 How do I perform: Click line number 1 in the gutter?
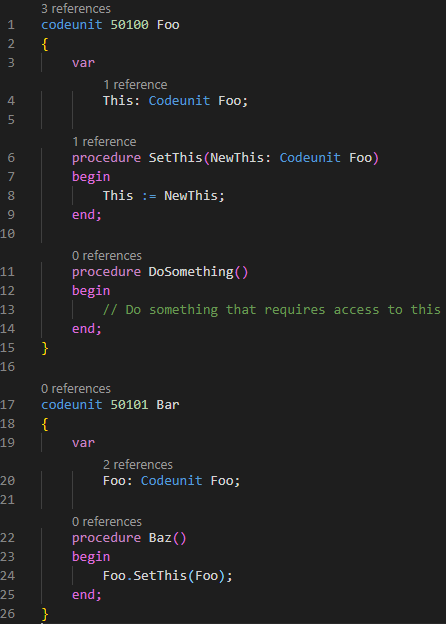pos(11,25)
